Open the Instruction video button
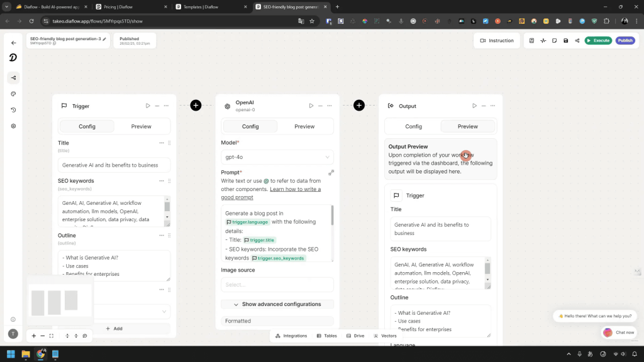The width and height of the screenshot is (644, 362). (x=497, y=41)
